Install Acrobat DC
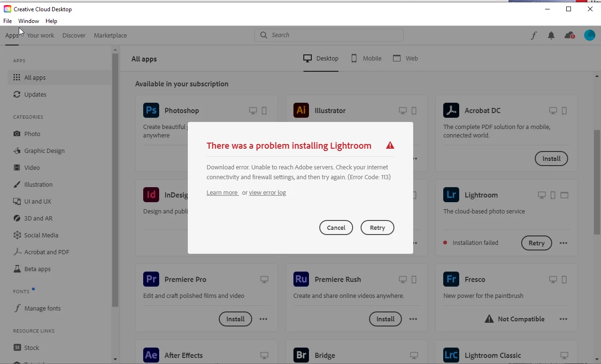601x364 pixels. 551,159
